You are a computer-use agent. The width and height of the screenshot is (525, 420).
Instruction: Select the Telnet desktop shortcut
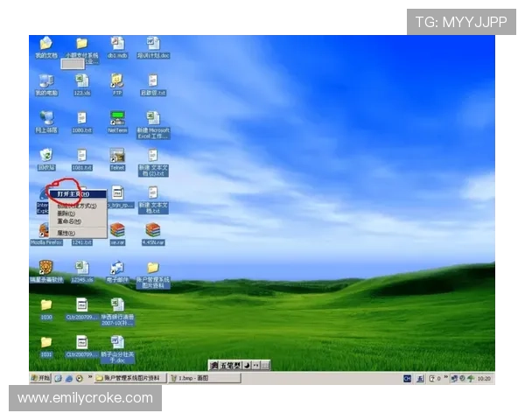pos(117,156)
